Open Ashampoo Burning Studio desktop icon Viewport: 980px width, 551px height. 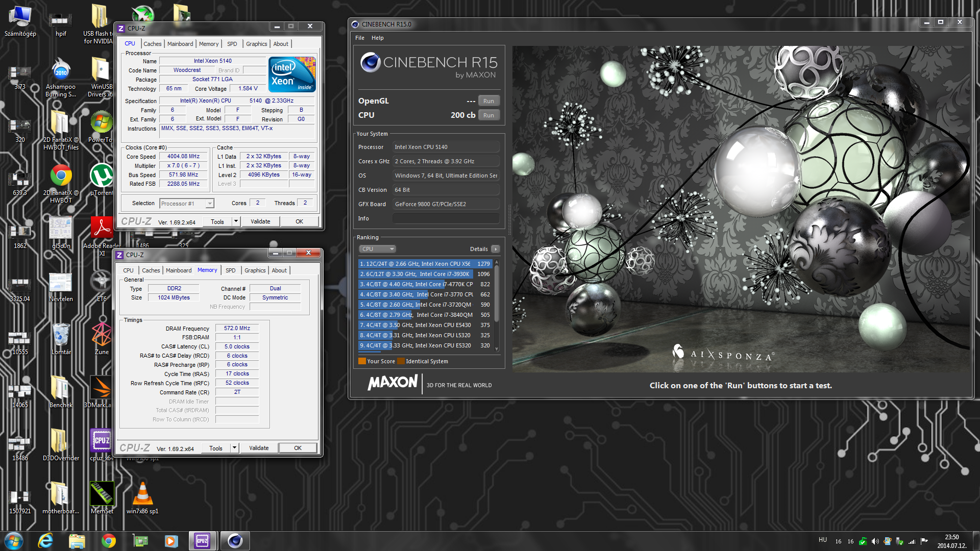61,78
